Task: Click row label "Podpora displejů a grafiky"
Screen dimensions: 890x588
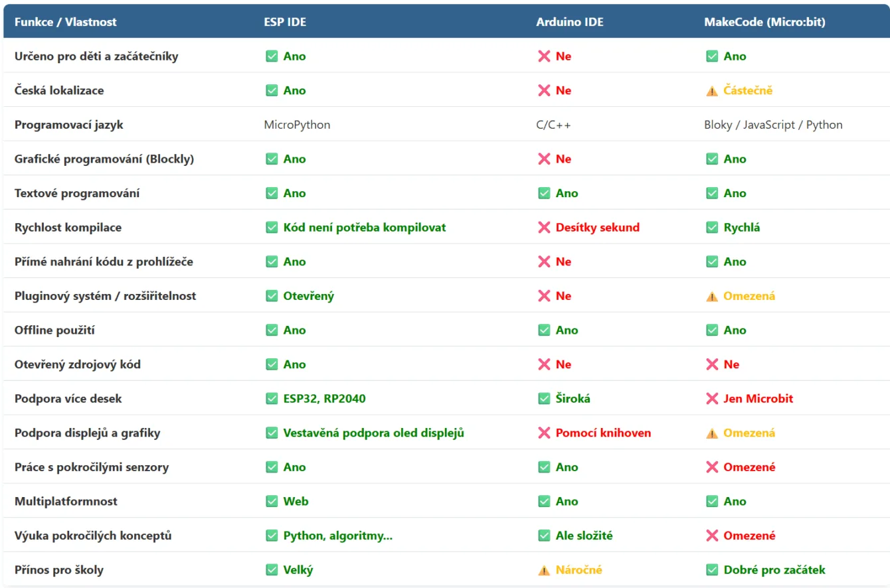Action: 88,433
